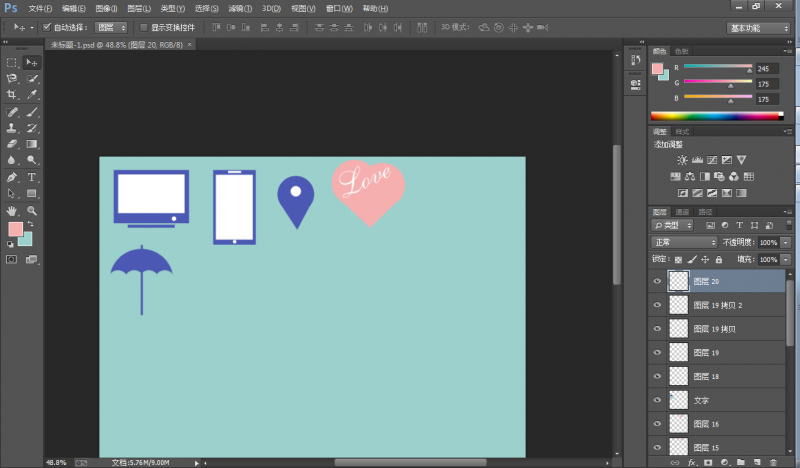Select the Zoom magnifier tool
The width and height of the screenshot is (800, 468).
pyautogui.click(x=32, y=211)
